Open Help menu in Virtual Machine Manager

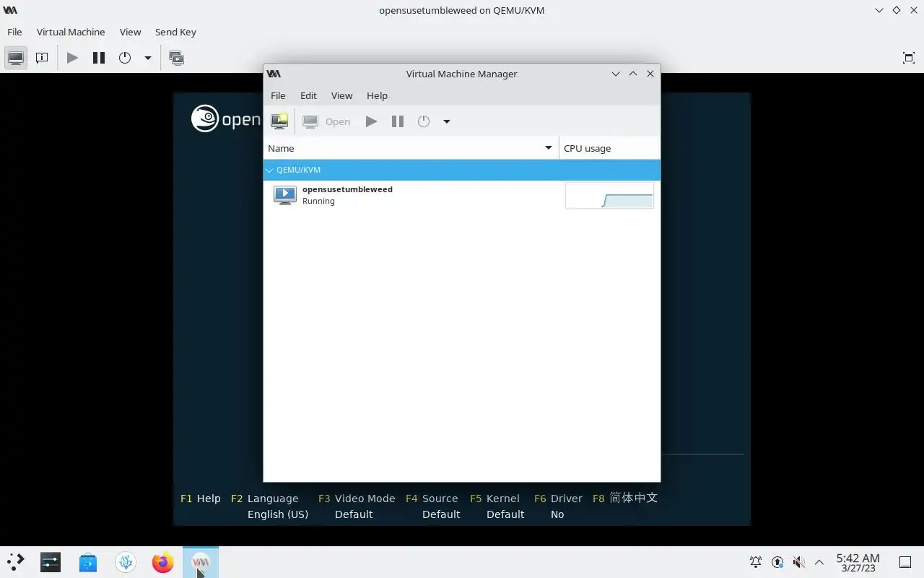pyautogui.click(x=377, y=95)
